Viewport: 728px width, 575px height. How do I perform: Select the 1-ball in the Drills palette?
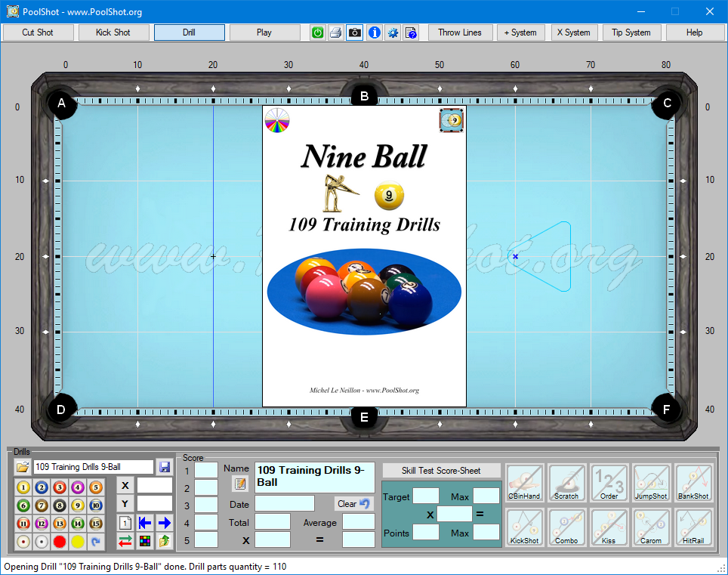click(x=23, y=487)
